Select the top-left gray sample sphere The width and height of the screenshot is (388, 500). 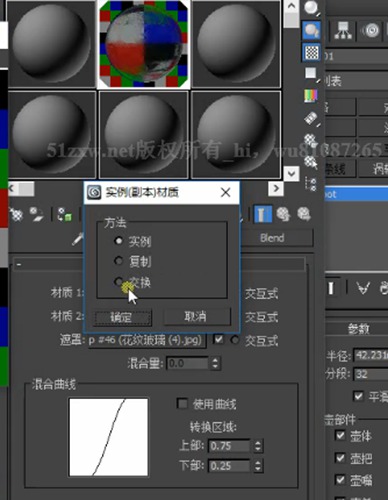tap(52, 44)
